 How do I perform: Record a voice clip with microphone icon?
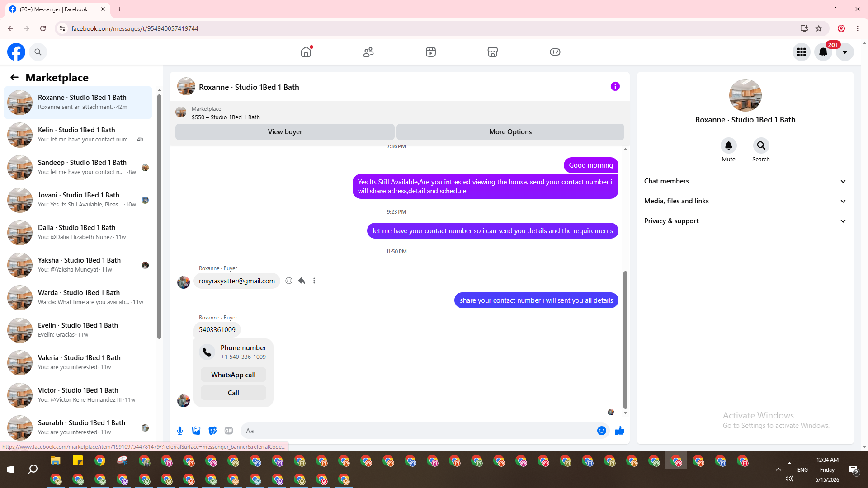click(180, 431)
